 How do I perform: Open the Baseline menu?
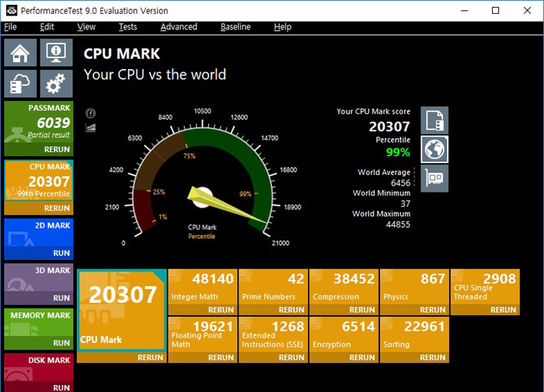pyautogui.click(x=235, y=27)
